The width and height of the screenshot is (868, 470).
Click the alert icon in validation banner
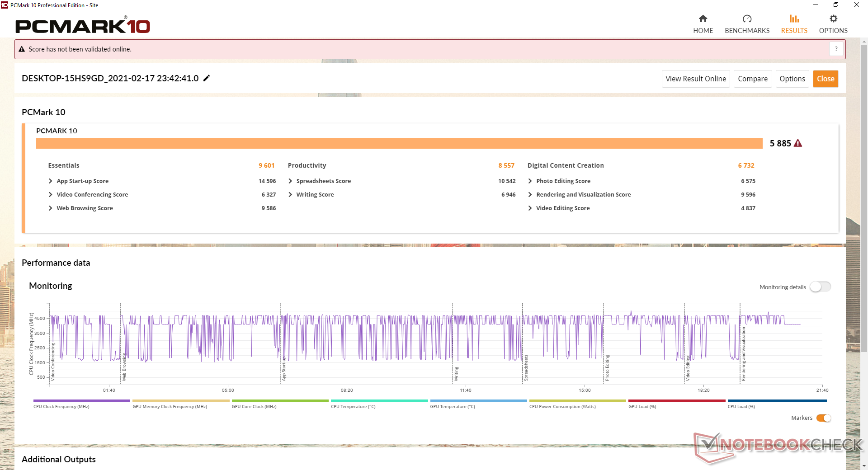pos(22,49)
